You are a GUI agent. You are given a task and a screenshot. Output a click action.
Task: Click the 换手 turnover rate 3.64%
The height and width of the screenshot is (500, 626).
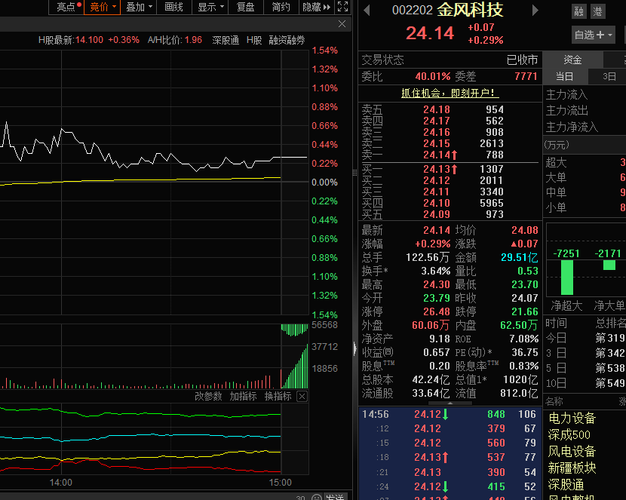(436, 271)
